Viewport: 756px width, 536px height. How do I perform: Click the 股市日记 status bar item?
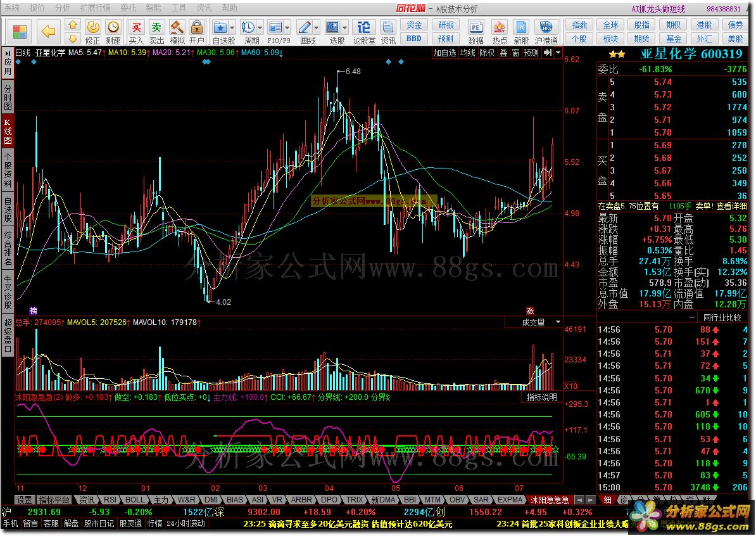[x=99, y=523]
